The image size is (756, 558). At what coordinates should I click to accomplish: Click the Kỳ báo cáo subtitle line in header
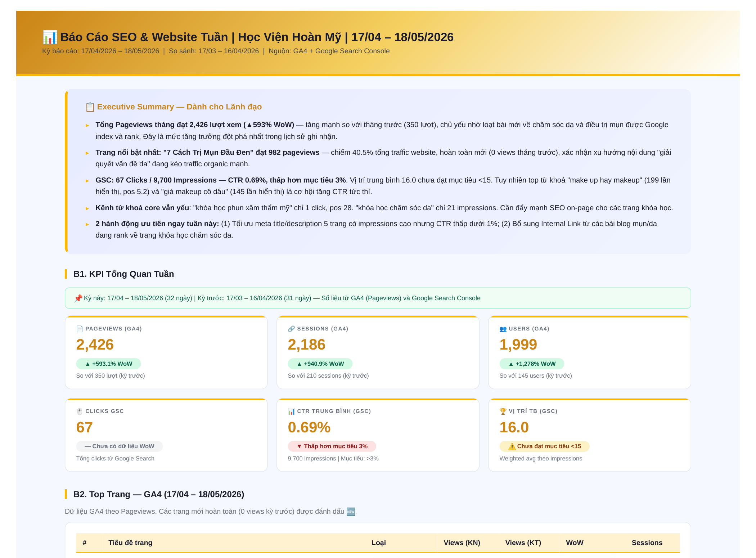[216, 51]
